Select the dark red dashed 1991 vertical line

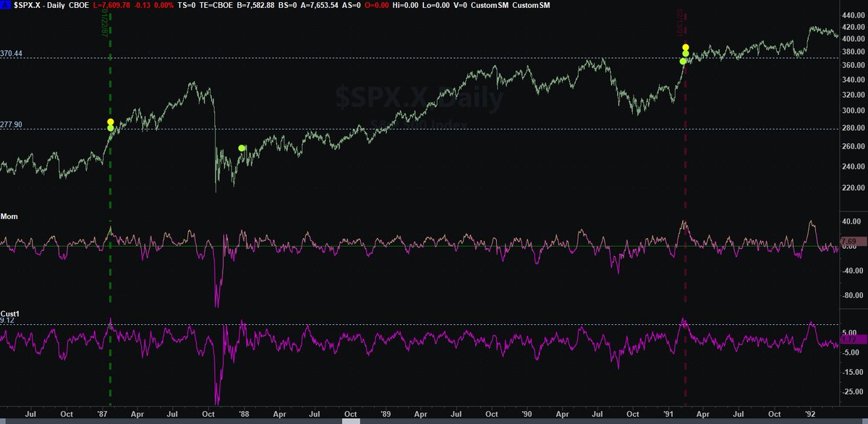(x=685, y=210)
